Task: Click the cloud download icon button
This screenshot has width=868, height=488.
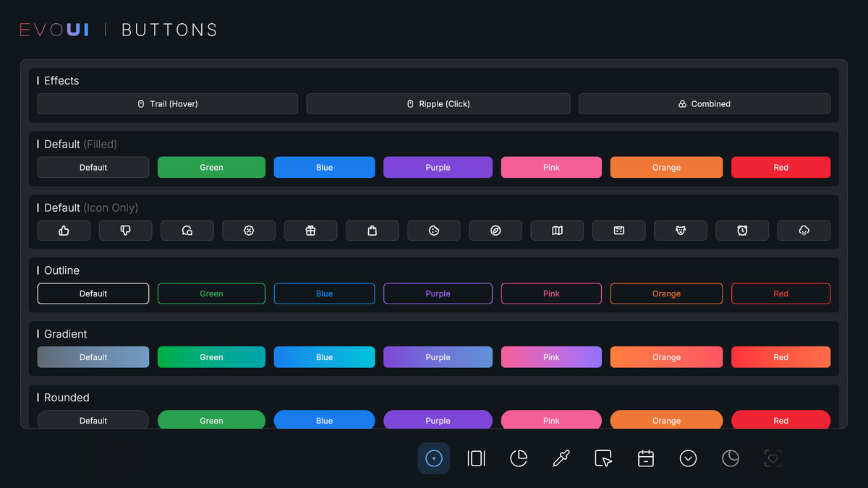Action: [804, 230]
